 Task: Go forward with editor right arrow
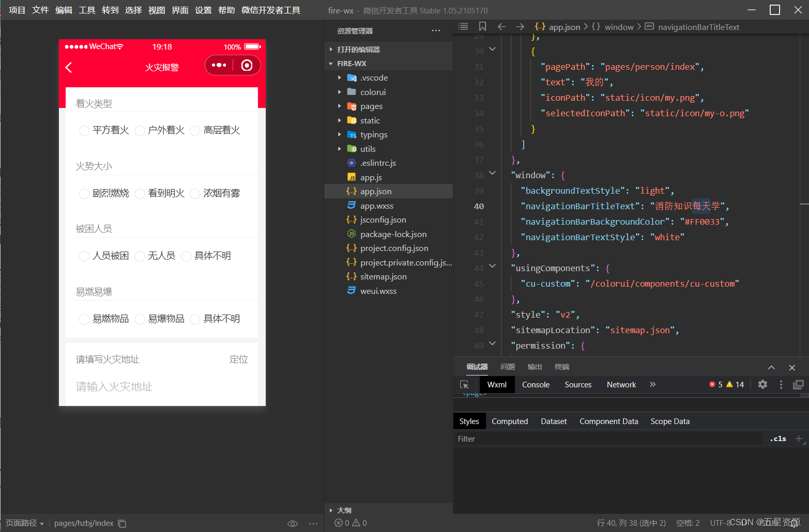tap(520, 26)
